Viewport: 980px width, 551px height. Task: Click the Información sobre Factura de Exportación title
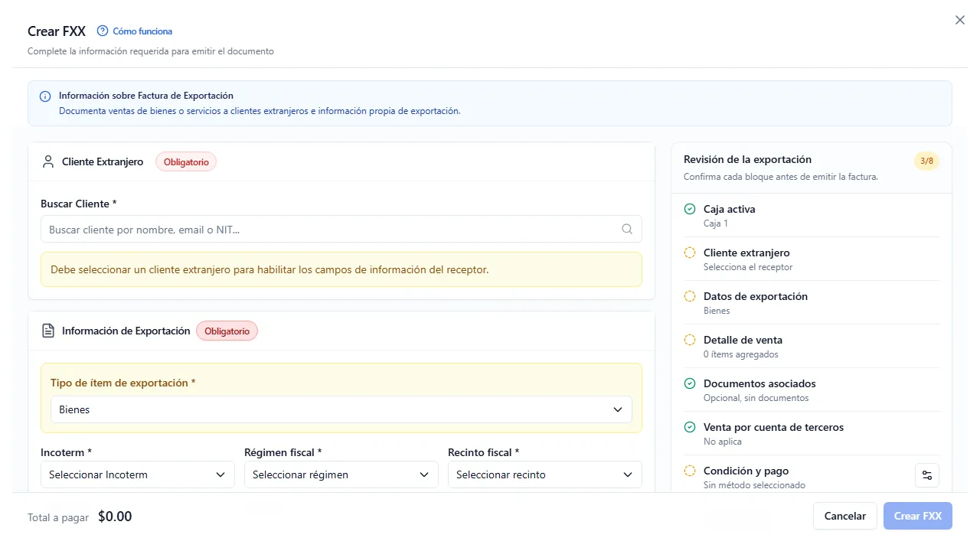point(146,96)
